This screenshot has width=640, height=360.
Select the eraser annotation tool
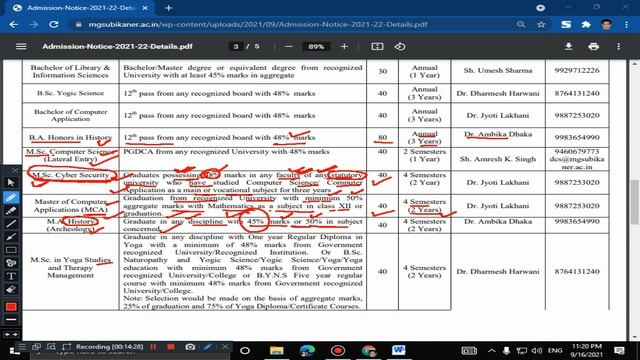[11, 290]
